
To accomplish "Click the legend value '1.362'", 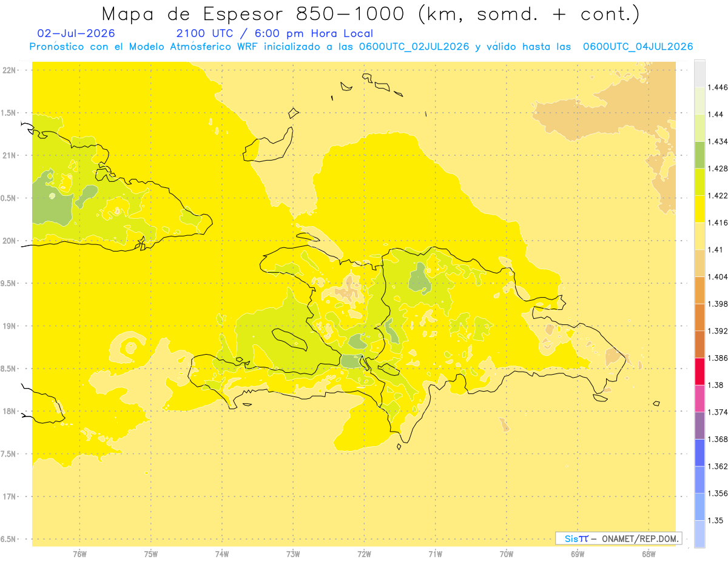I will click(x=717, y=466).
